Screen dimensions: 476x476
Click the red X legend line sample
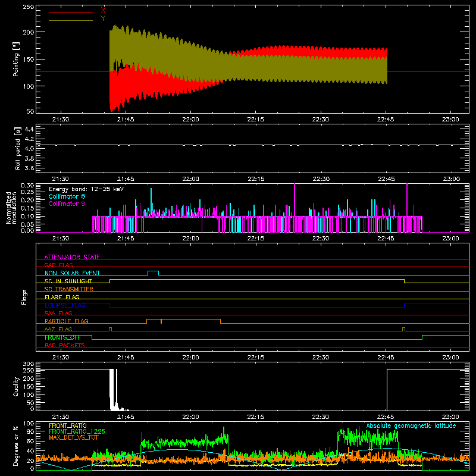pyautogui.click(x=70, y=12)
